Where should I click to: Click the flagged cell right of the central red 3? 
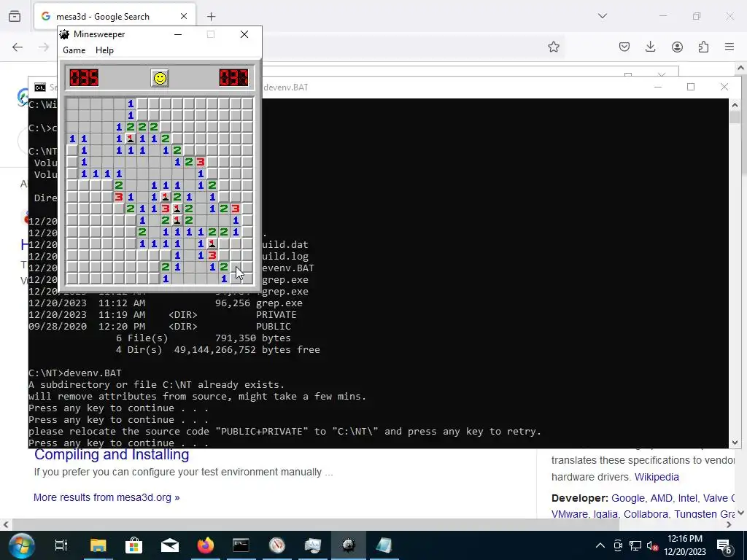[177, 209]
